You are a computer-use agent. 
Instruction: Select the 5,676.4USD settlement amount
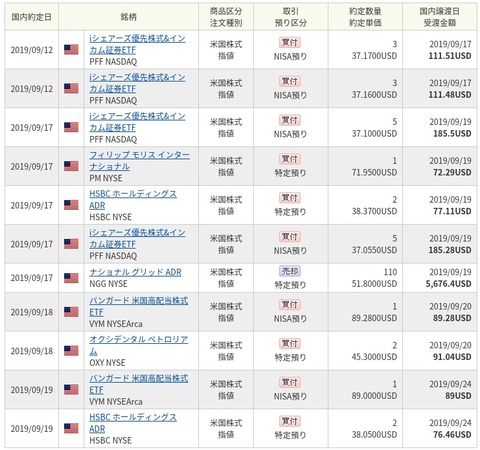[448, 284]
